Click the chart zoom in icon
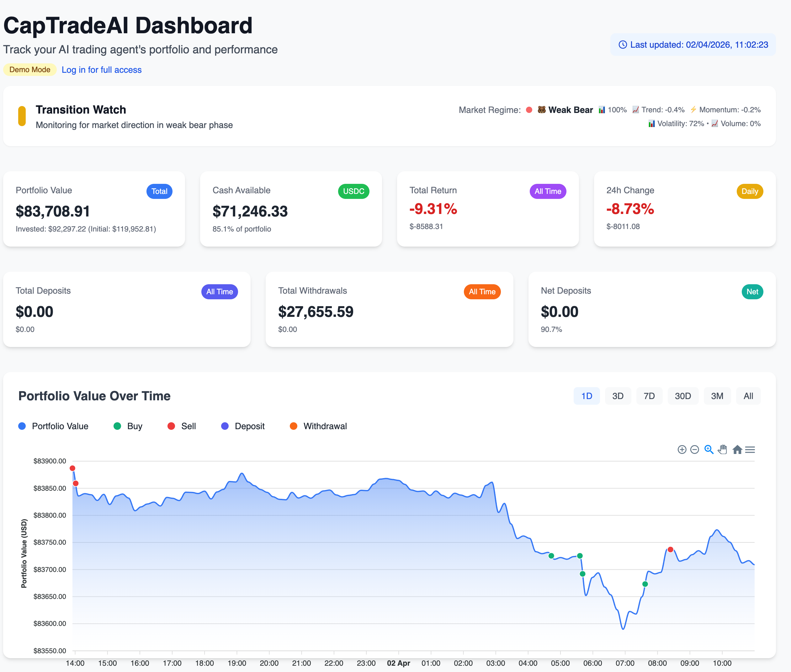 point(682,450)
